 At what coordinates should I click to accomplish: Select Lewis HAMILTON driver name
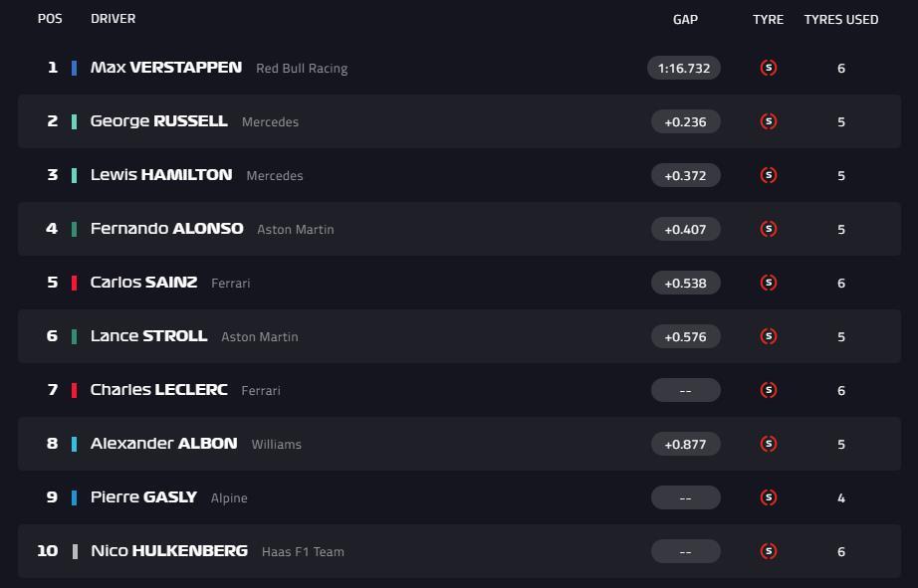[x=160, y=175]
